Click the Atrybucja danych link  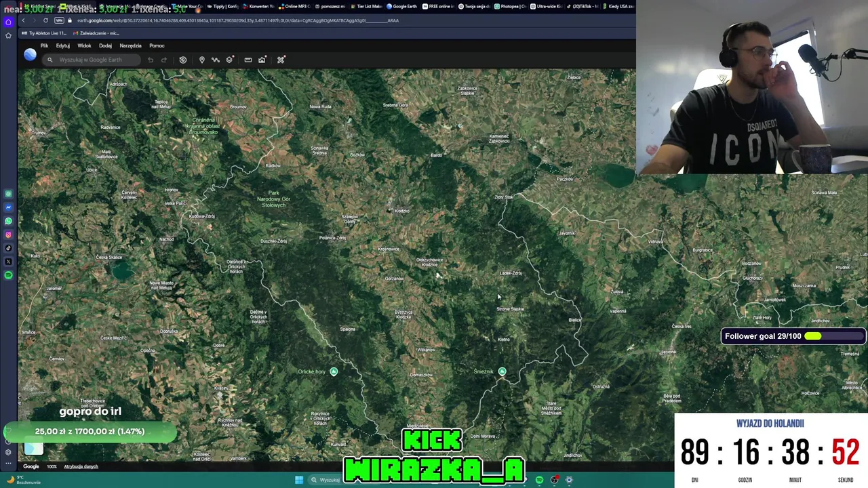pos(81,466)
